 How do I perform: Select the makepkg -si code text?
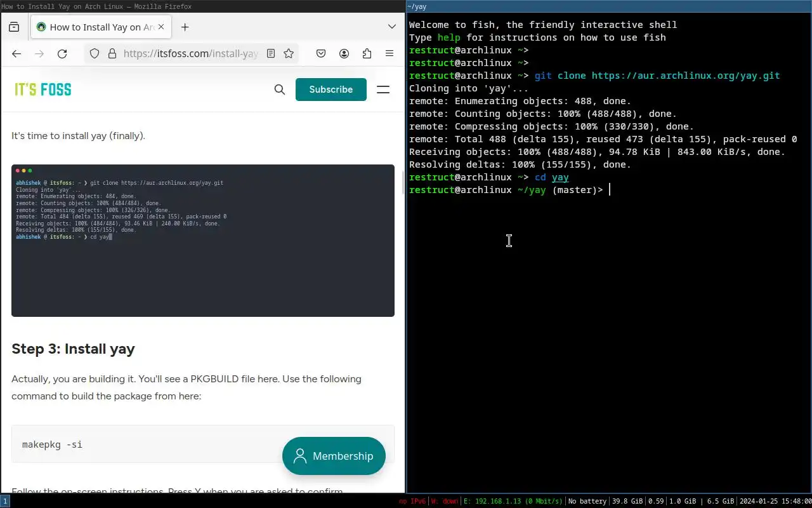(x=52, y=444)
